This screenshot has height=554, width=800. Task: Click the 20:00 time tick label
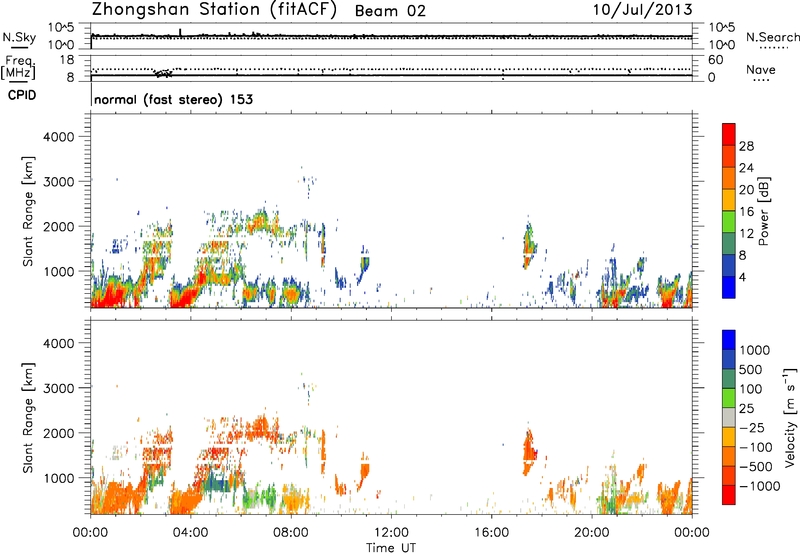[592, 533]
